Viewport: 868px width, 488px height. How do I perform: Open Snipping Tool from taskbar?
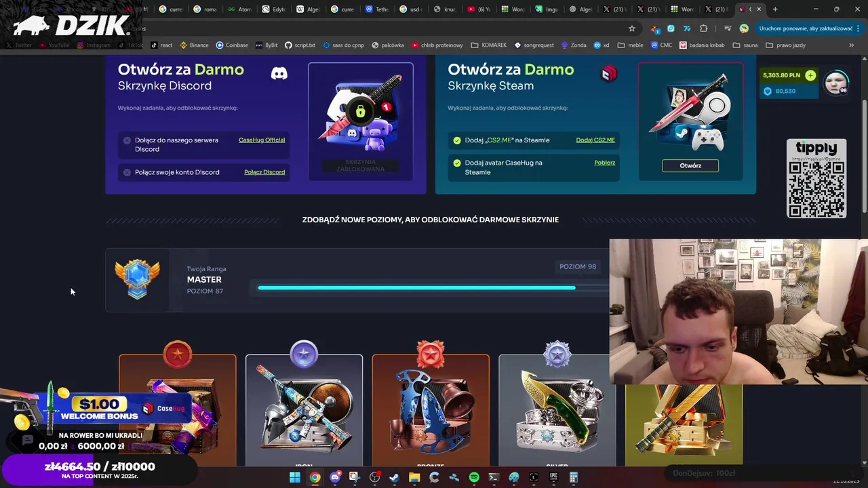coord(354,477)
